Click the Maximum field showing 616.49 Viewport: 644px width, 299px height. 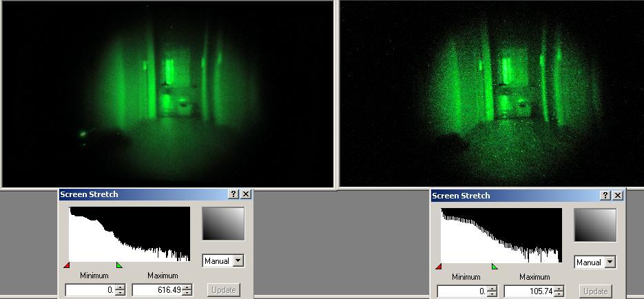coord(157,290)
